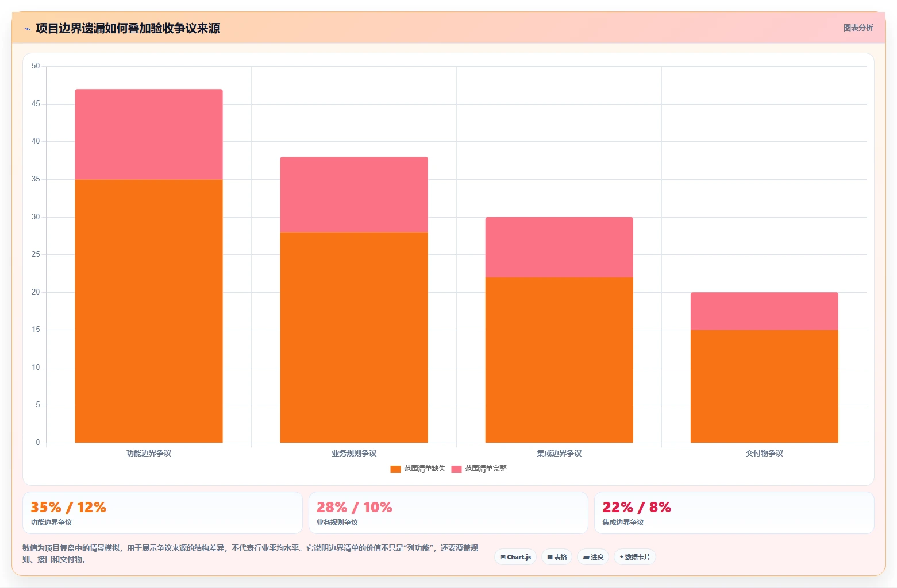Click the orange 业务规则争议 bar segment
Viewport: 897px width, 588px height.
(x=354, y=337)
